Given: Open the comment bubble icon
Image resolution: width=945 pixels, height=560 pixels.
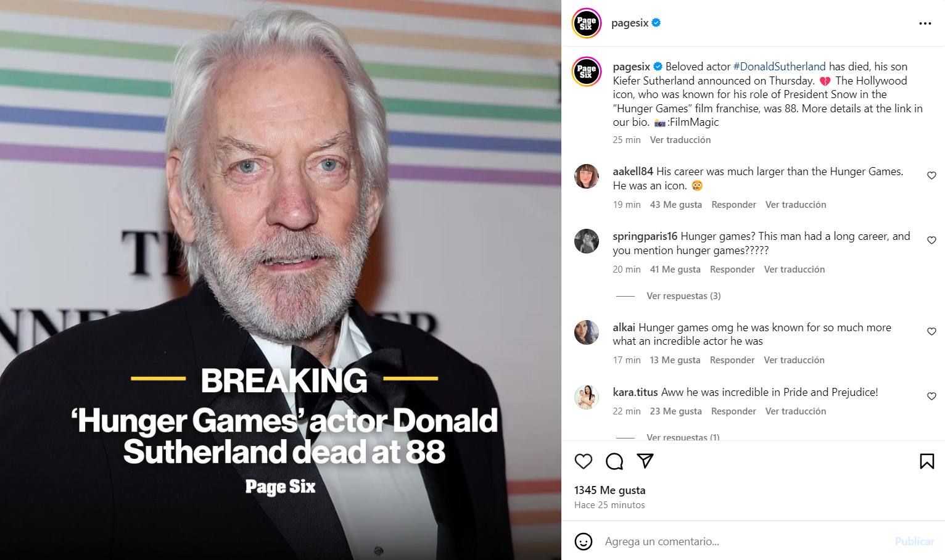Looking at the screenshot, I should [x=614, y=461].
